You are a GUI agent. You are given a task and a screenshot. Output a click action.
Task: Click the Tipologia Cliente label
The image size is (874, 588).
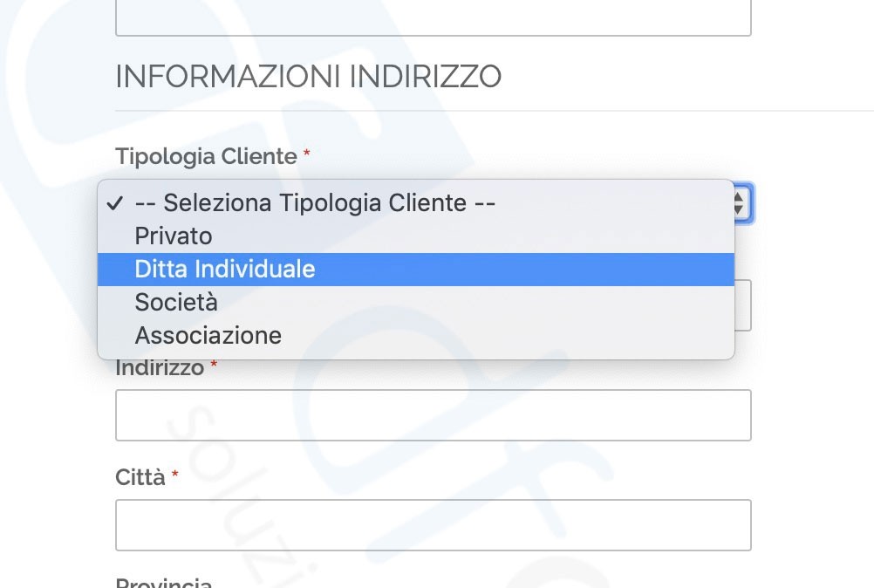click(206, 157)
